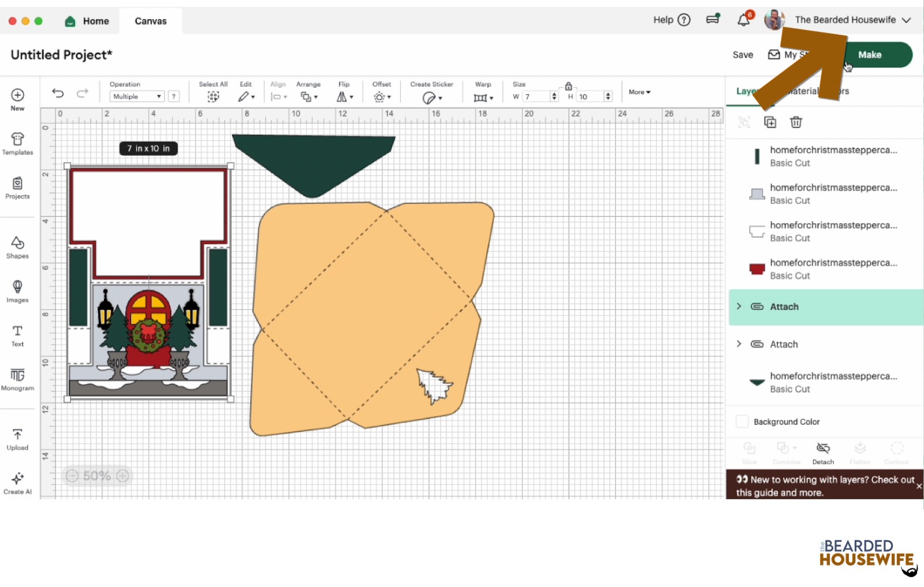
Task: Open the Shapes tool in sidebar
Action: pyautogui.click(x=17, y=247)
